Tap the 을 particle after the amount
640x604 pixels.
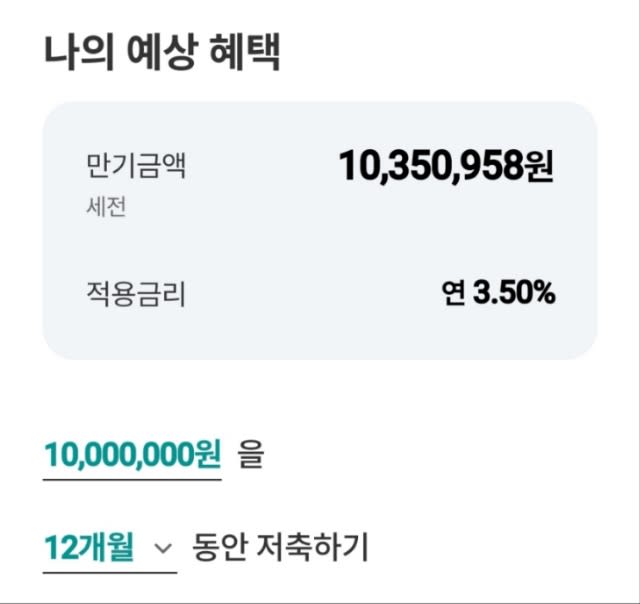pos(251,454)
